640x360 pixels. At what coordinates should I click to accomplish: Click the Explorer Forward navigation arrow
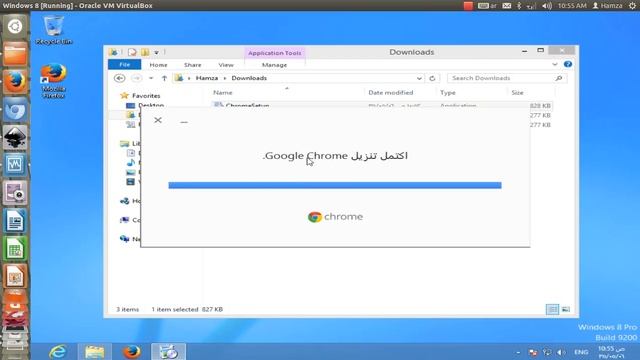(x=137, y=78)
